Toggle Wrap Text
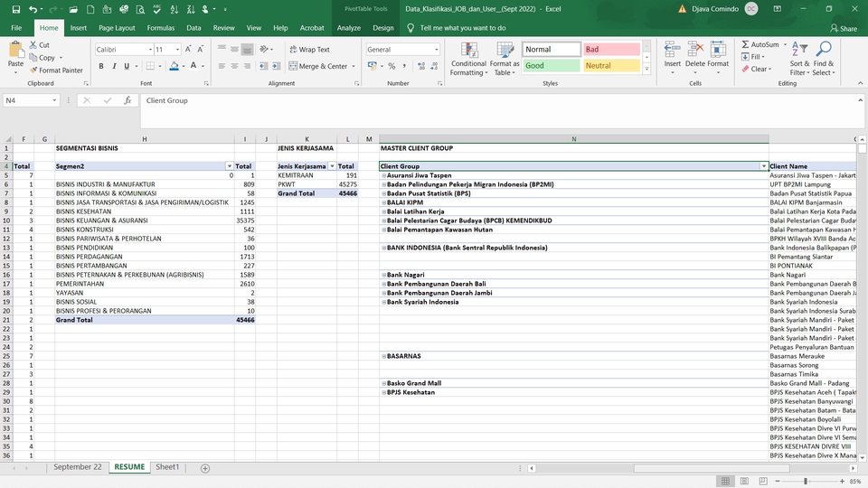This screenshot has height=488, width=868. tap(309, 49)
